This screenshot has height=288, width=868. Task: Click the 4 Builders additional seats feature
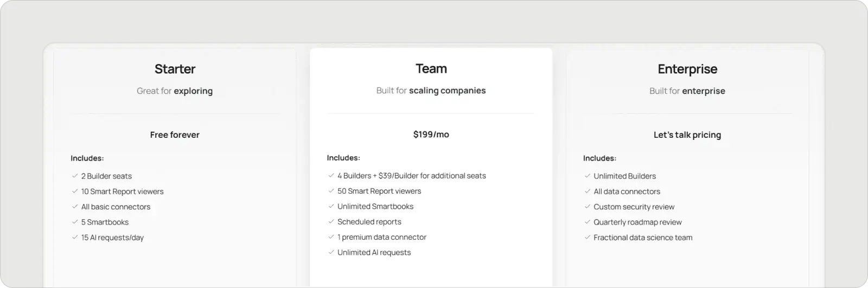pyautogui.click(x=412, y=176)
